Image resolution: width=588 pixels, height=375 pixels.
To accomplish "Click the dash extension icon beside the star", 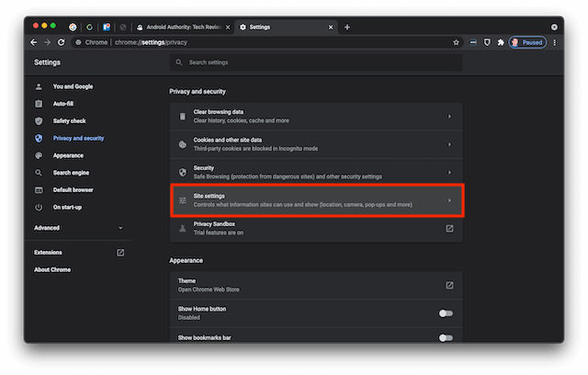I will click(473, 42).
